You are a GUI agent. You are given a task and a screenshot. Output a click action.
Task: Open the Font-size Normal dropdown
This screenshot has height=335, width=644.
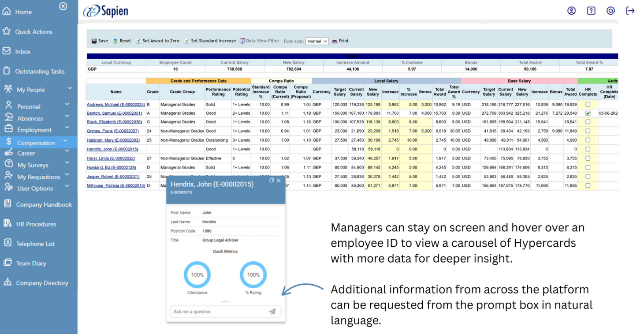tap(317, 41)
